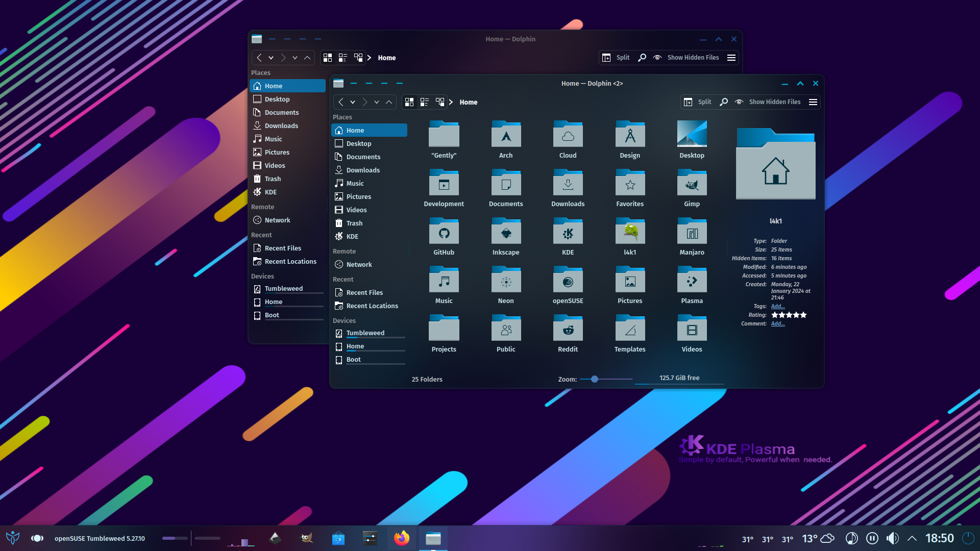Launch Firefox from the taskbar

click(402, 538)
